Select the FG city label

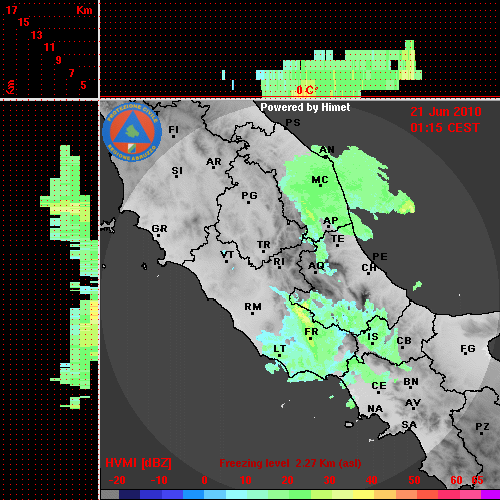pos(468,349)
